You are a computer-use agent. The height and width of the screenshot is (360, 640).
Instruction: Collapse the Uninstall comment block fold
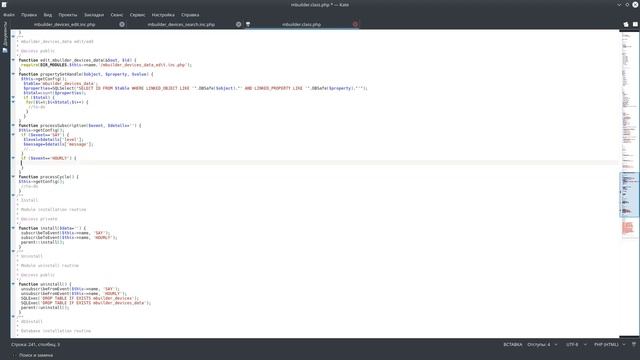(13, 251)
